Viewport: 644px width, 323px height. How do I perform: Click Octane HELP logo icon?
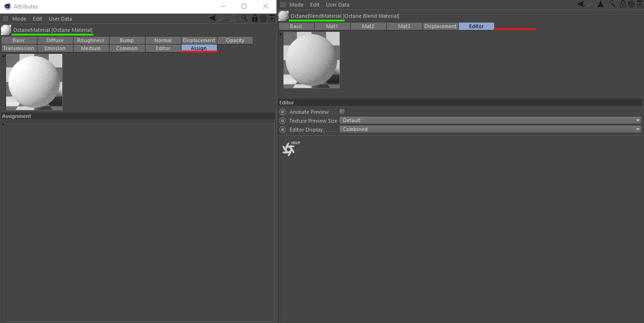tap(291, 148)
